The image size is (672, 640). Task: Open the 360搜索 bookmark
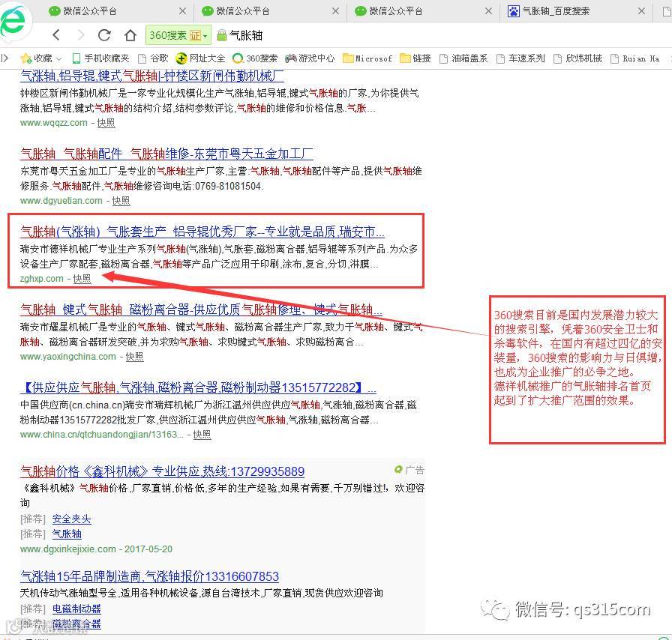tap(256, 58)
